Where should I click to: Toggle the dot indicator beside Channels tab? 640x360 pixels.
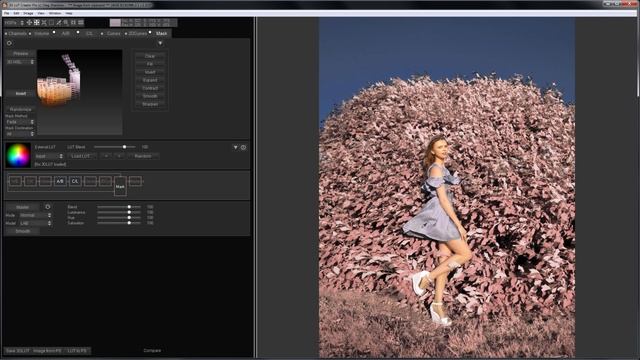click(x=6, y=33)
